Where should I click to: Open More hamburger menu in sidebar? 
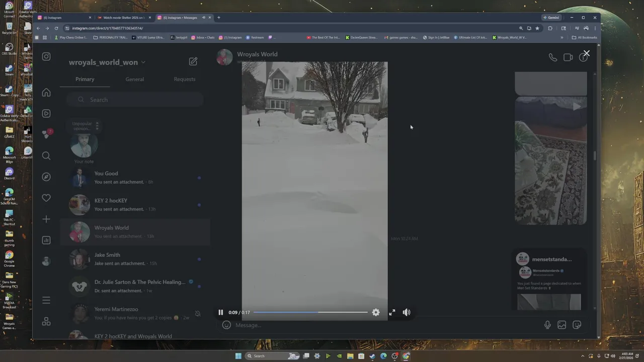[x=46, y=300]
